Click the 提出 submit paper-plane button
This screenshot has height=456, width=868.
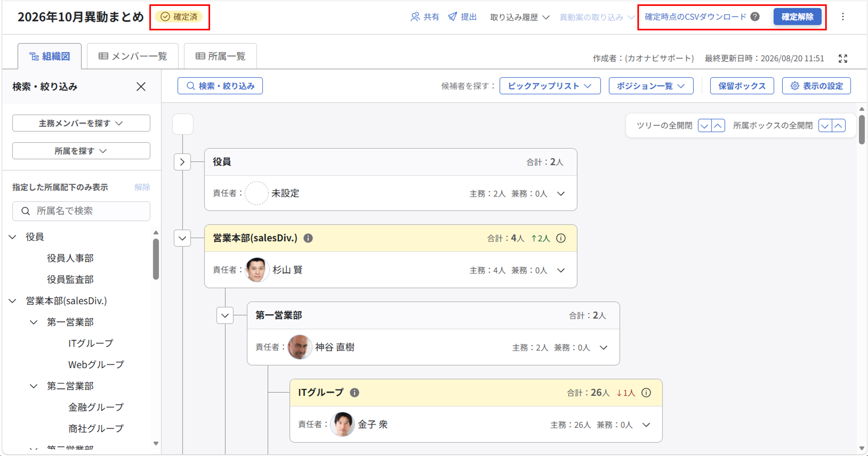pos(462,17)
